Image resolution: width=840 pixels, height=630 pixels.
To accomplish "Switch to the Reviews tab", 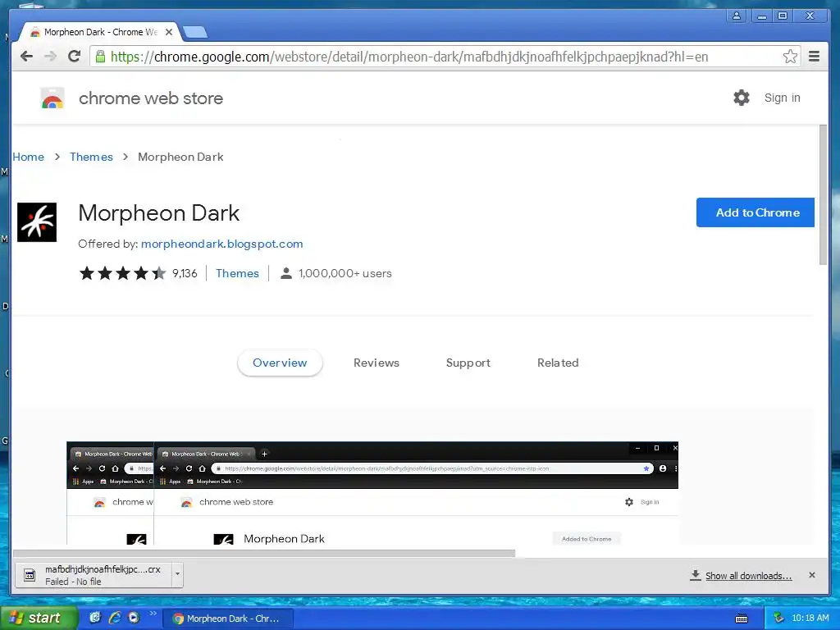I will pos(376,363).
